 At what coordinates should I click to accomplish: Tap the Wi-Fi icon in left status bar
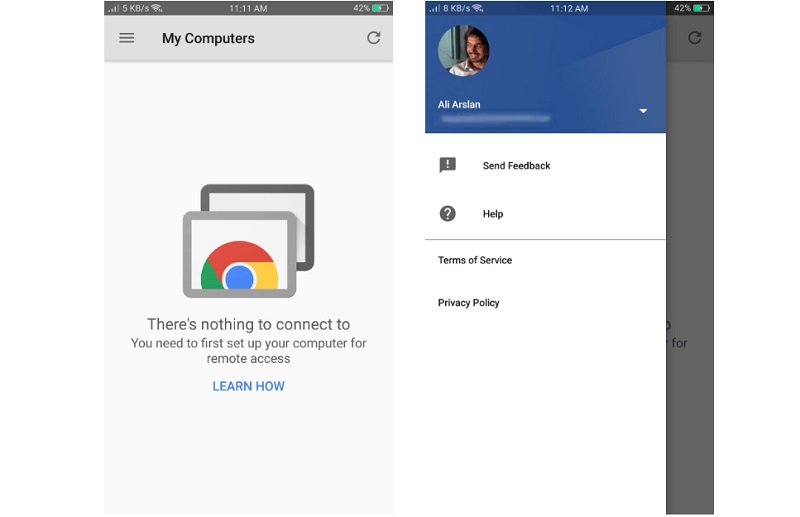click(157, 8)
